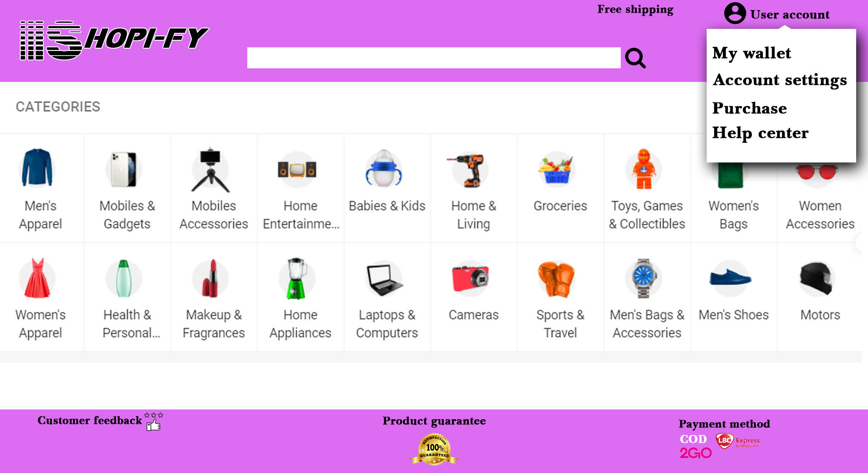Open Help center from dropdown menu
Image resolution: width=868 pixels, height=473 pixels.
760,133
